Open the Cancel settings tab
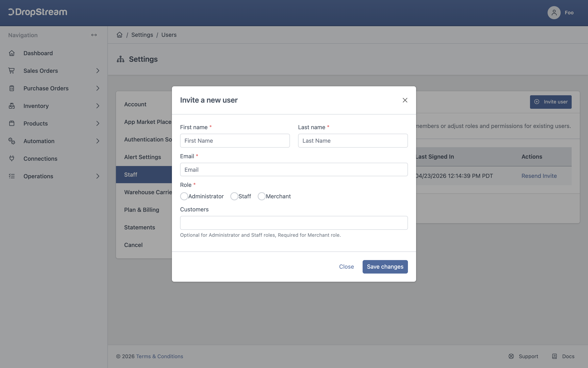Image resolution: width=588 pixels, height=368 pixels. pos(144,245)
